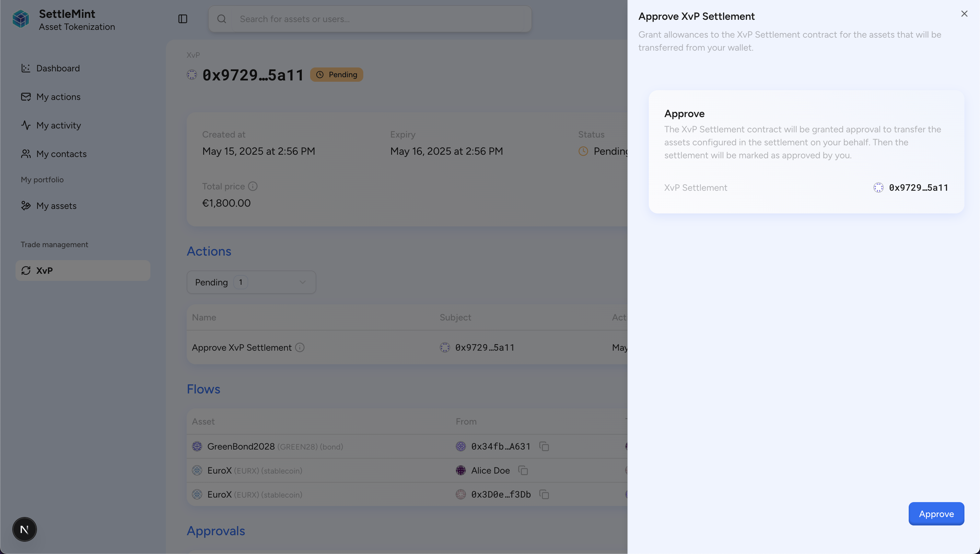This screenshot has width=980, height=554.
Task: Close the Approve XvP Settlement panel
Action: (x=964, y=14)
